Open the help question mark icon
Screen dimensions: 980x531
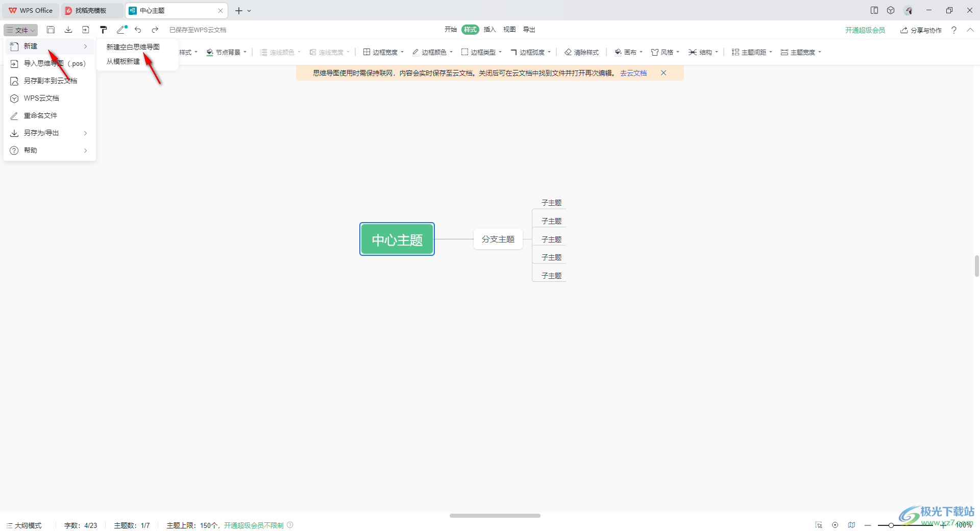coord(954,30)
